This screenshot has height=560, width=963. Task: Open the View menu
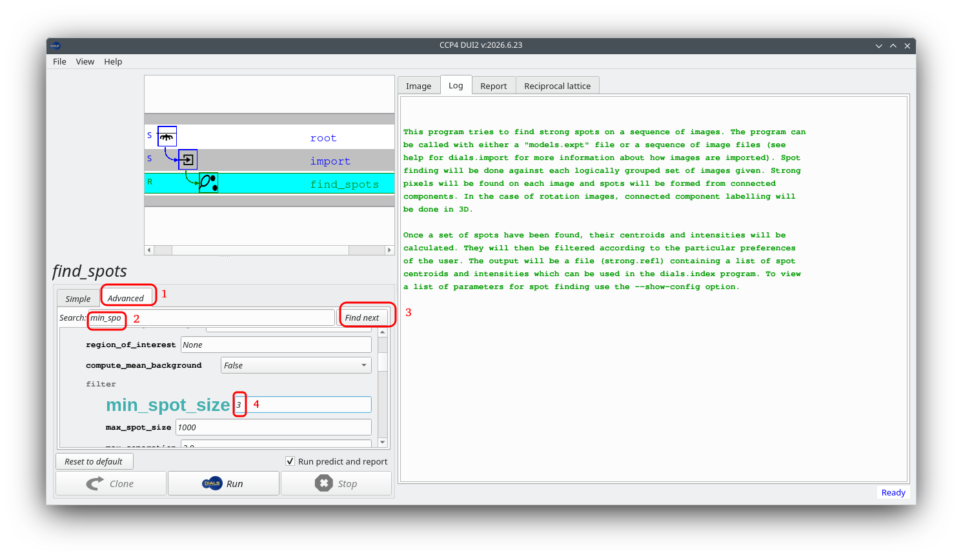point(85,61)
